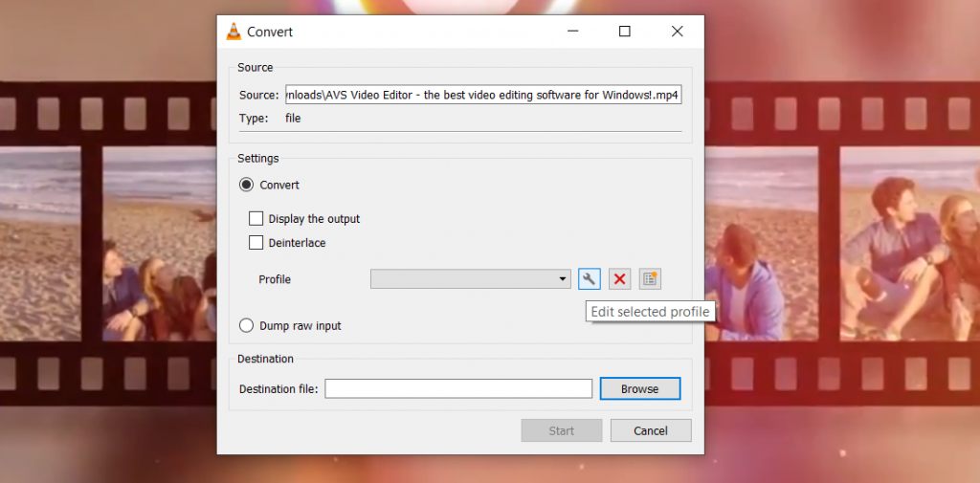The height and width of the screenshot is (483, 980).
Task: Click the 'Destination file:' label
Action: click(278, 389)
